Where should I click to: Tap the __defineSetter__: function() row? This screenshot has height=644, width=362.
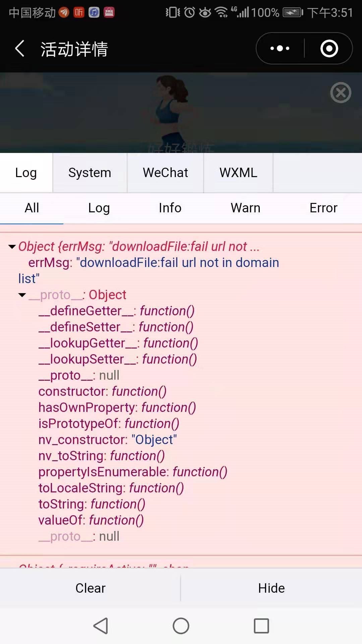point(116,327)
